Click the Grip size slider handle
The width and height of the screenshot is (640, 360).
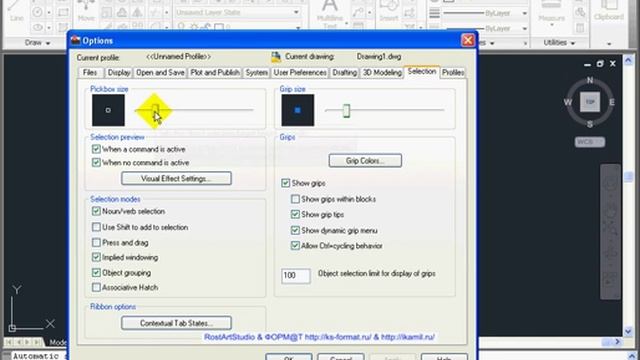(346, 110)
